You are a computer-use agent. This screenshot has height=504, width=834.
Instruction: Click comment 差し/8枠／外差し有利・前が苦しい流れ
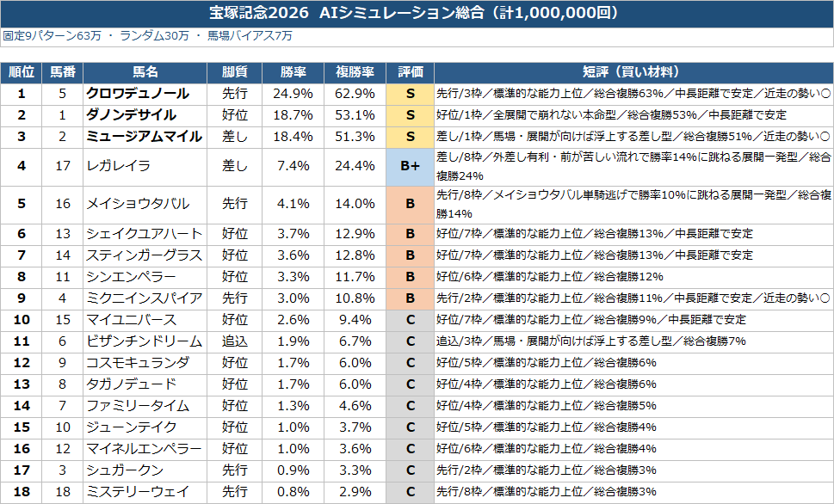coord(633,166)
